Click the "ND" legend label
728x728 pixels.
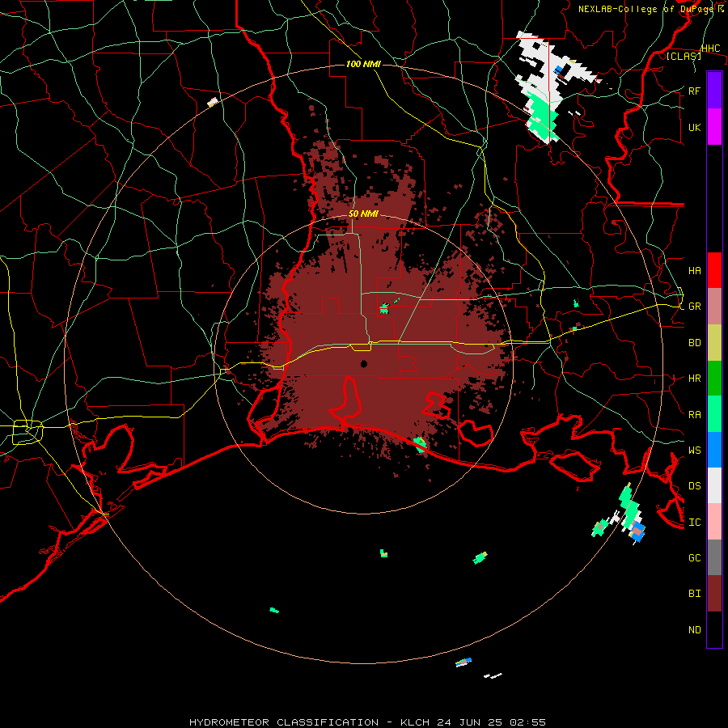694,630
